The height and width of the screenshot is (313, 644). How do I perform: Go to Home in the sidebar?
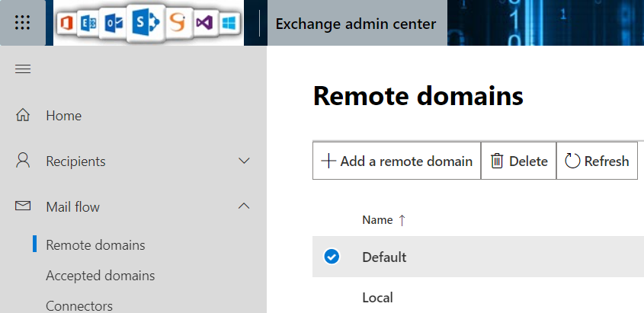tap(63, 116)
